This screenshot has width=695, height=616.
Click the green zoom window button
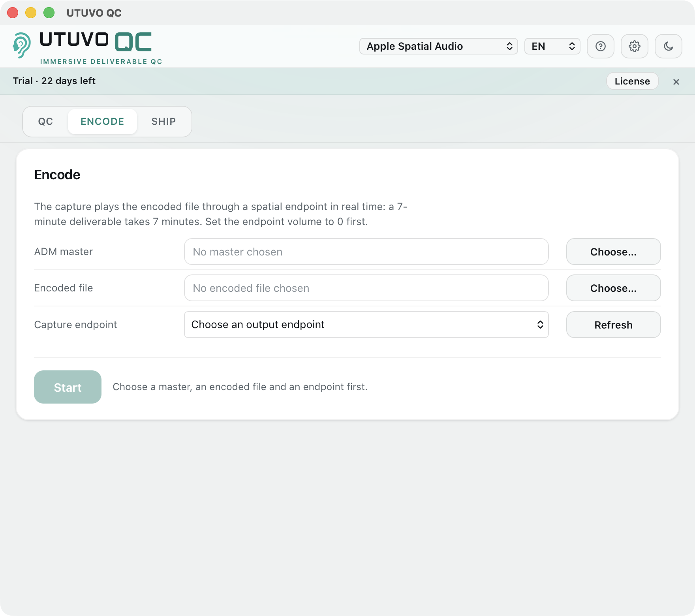click(x=49, y=13)
